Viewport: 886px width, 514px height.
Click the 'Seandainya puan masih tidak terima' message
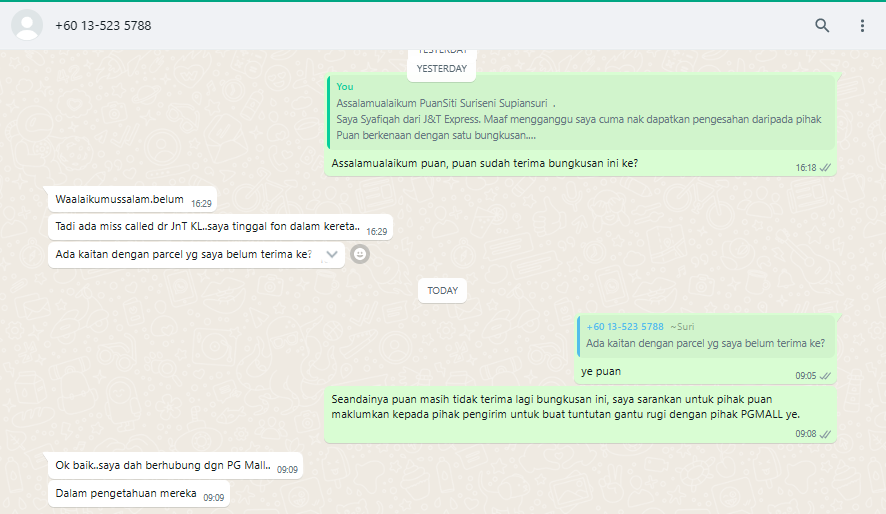[565, 407]
